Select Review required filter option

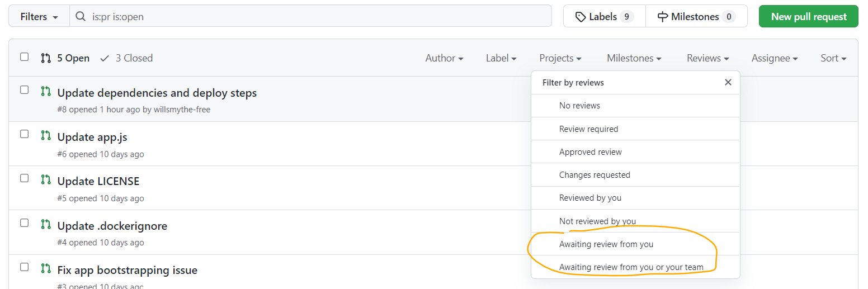pyautogui.click(x=635, y=129)
